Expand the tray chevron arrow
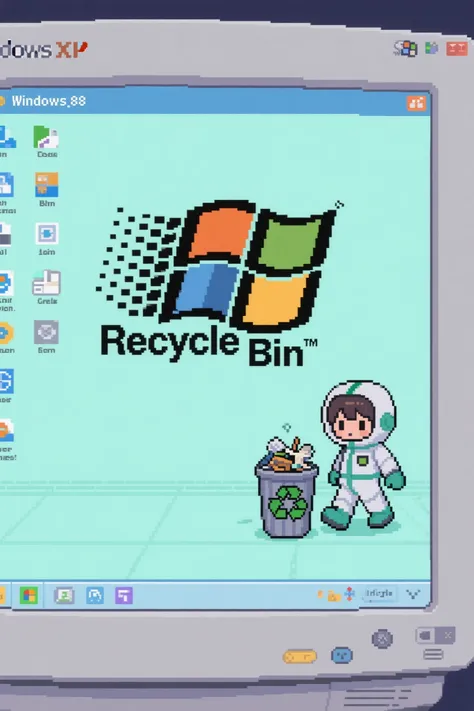474x711 pixels. click(x=413, y=594)
